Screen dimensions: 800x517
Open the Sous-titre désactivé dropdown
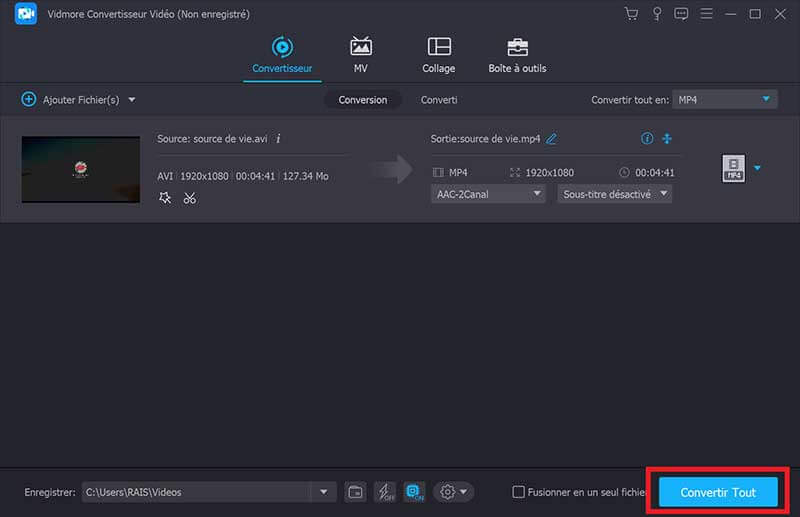(614, 194)
